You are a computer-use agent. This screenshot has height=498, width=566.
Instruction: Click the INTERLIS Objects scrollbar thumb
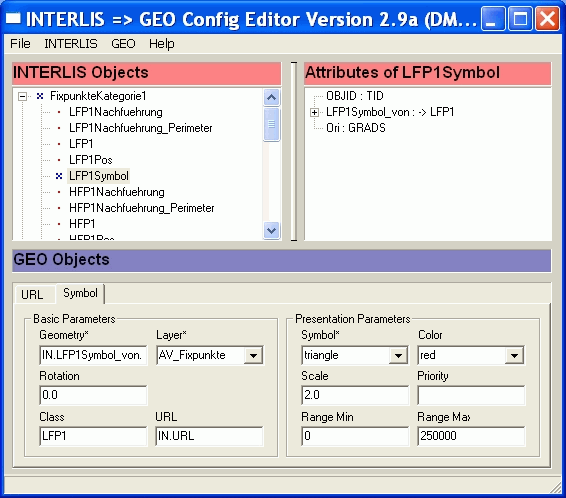(271, 124)
